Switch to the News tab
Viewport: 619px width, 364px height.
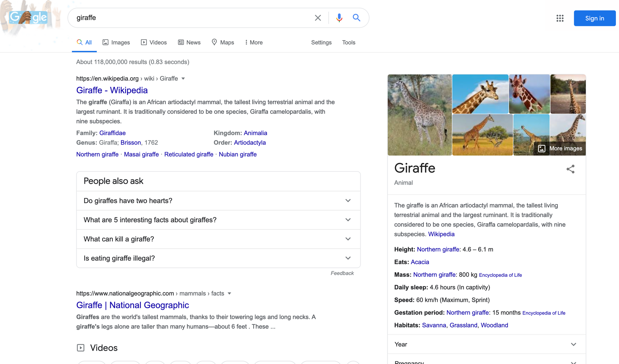pos(189,42)
